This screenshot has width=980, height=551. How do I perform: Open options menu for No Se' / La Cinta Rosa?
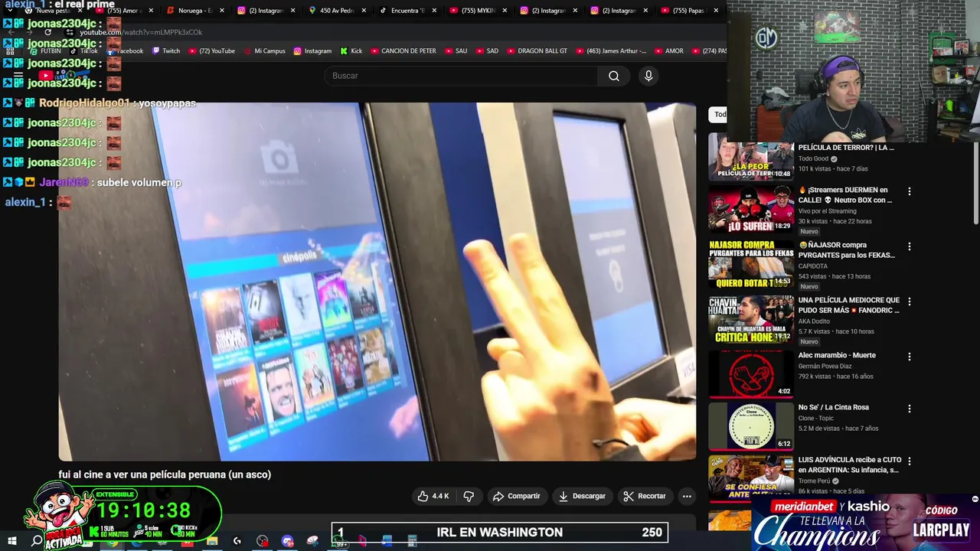click(910, 409)
